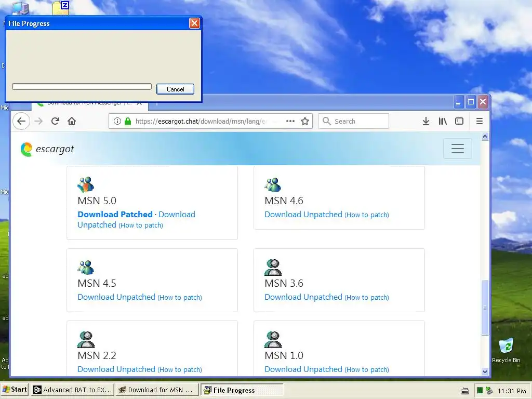Maximize the Firefox window
The width and height of the screenshot is (532, 399).
471,102
